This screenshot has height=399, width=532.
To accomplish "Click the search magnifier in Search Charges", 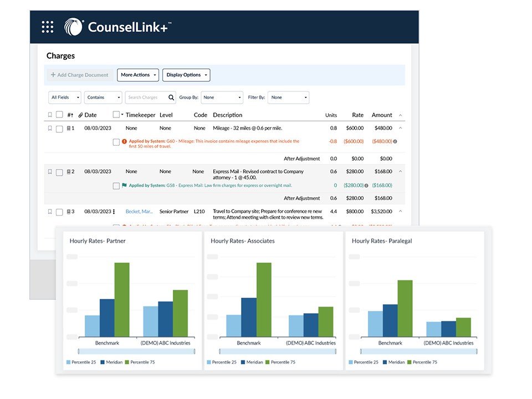I will 171,98.
